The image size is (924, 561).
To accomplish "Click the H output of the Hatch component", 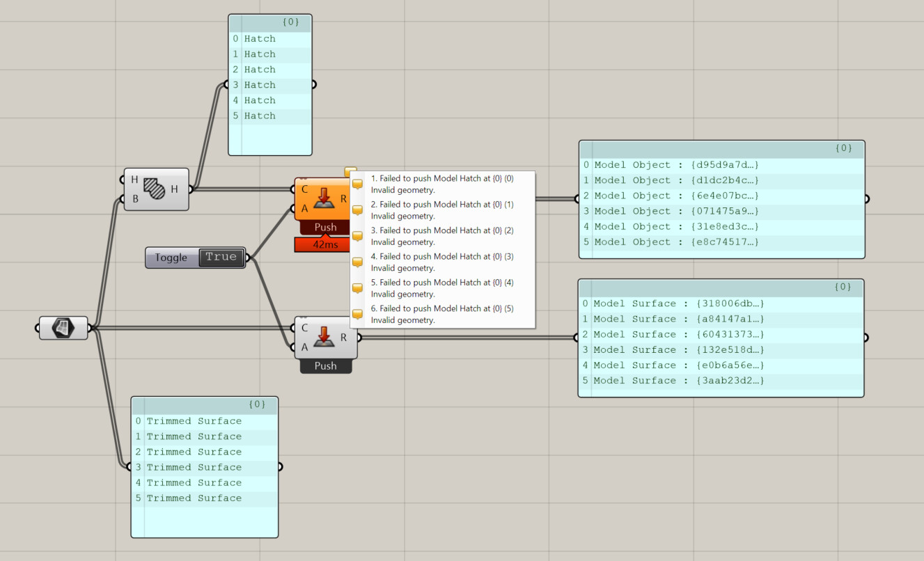I will point(174,189).
